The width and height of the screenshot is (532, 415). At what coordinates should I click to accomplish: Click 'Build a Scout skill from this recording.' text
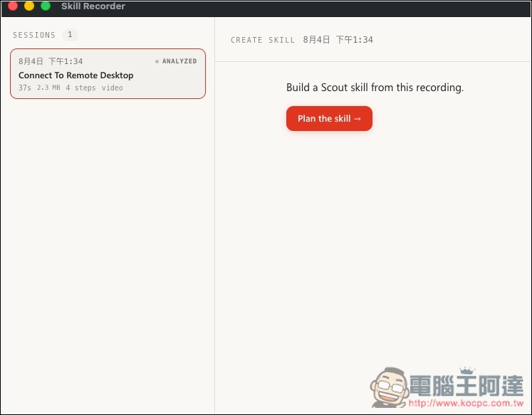375,88
